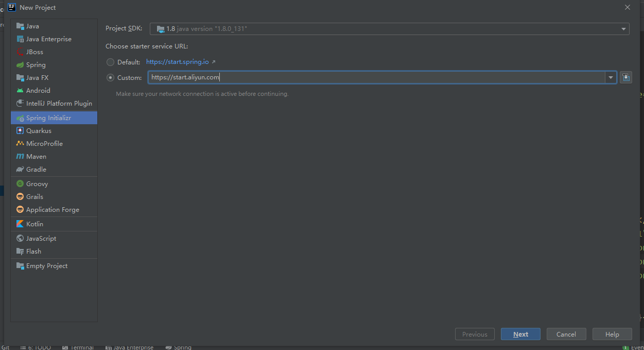Click the Java FX folder icon
The height and width of the screenshot is (350, 644).
(20, 77)
